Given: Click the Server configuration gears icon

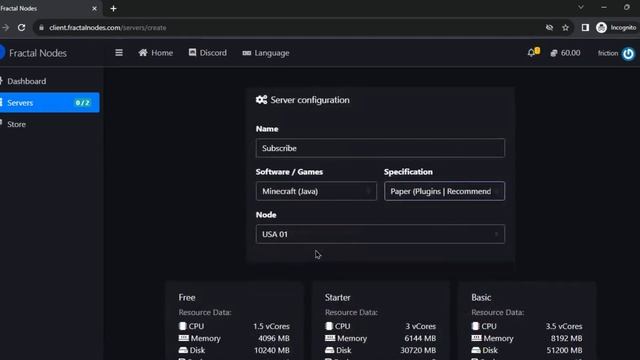Looking at the screenshot, I should point(261,100).
